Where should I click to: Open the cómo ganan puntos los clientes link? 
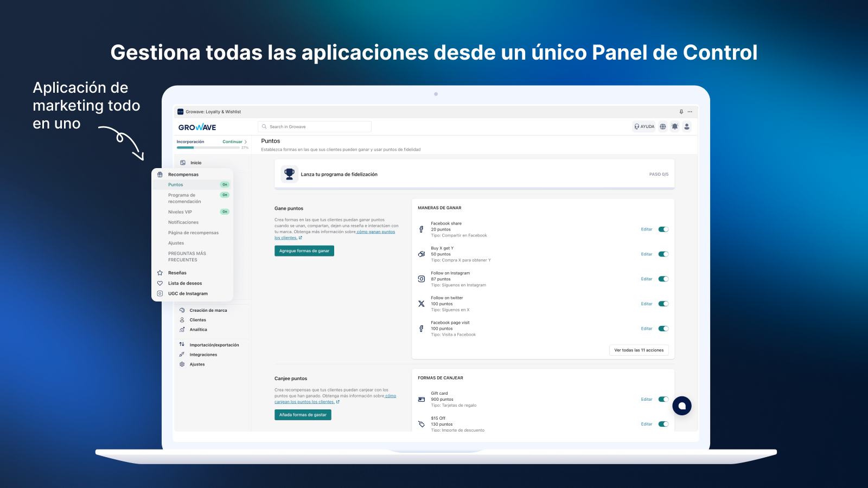coord(376,232)
